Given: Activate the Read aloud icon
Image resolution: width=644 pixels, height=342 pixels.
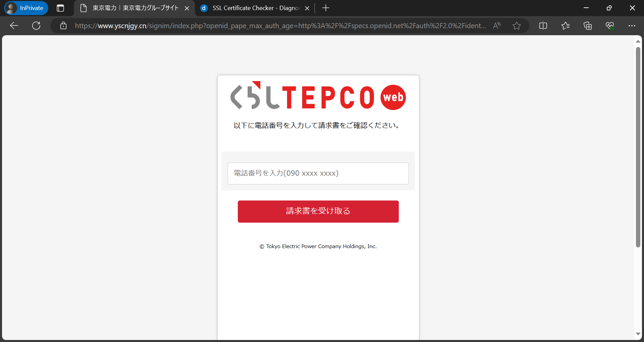Looking at the screenshot, I should click(497, 25).
